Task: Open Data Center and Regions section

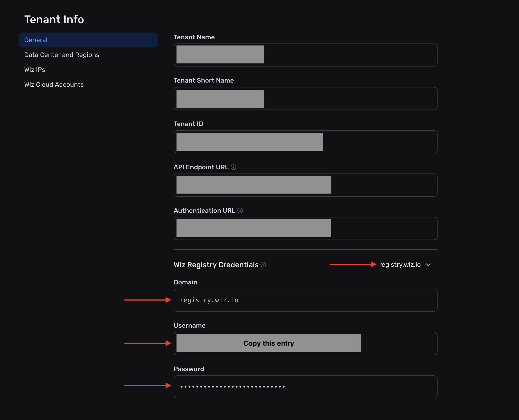Action: 62,55
